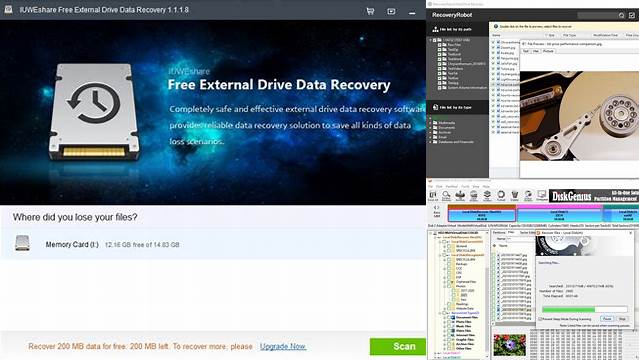Expand Archives category in RecoveryRobot
This screenshot has width=639, height=360.
(430, 133)
